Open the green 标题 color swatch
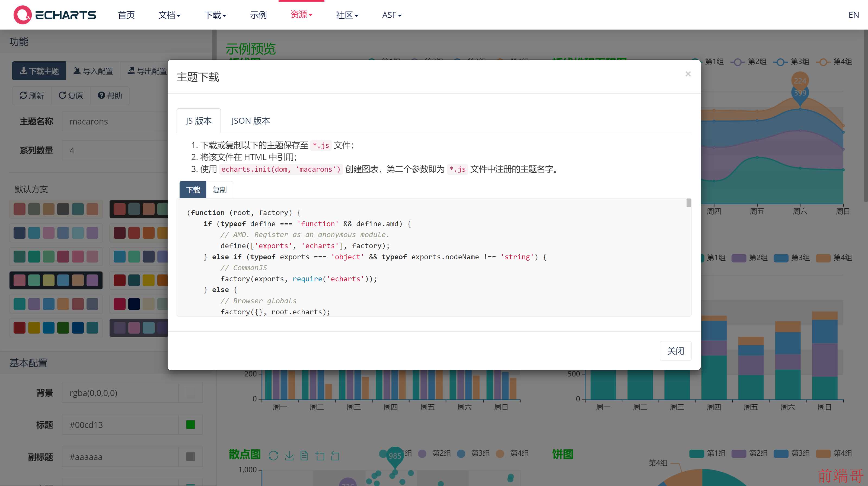This screenshot has width=868, height=486. [191, 425]
